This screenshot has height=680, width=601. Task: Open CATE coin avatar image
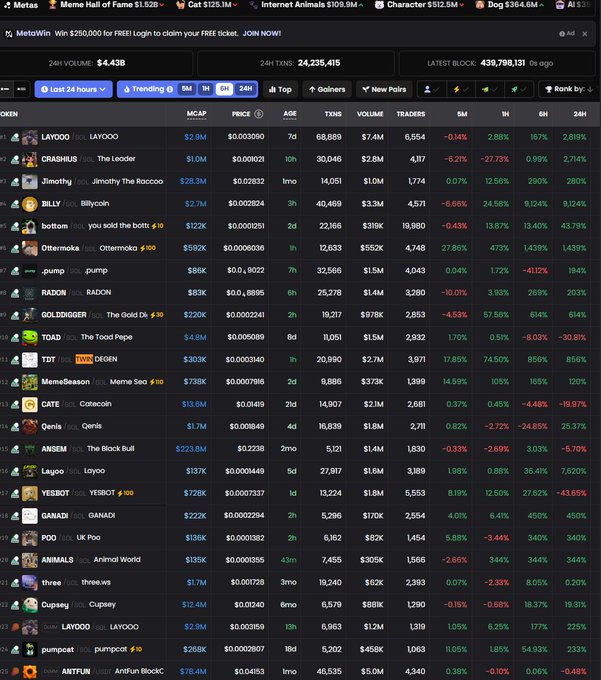pyautogui.click(x=29, y=404)
